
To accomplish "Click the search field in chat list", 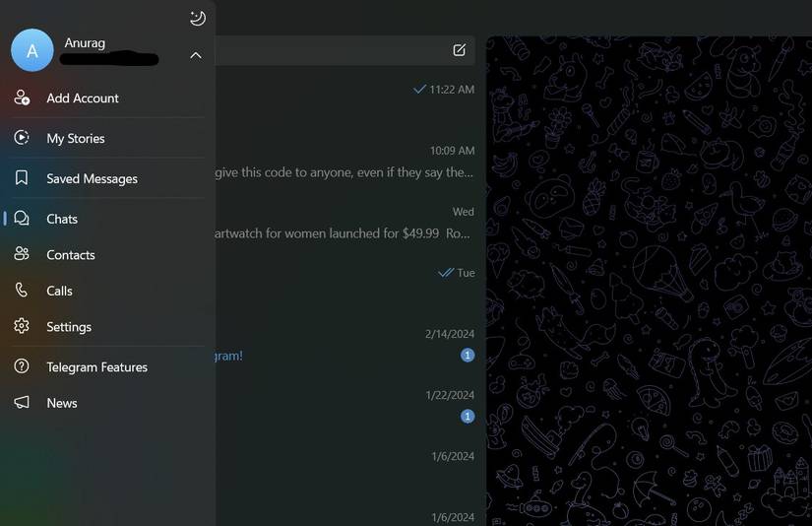I will coord(332,50).
